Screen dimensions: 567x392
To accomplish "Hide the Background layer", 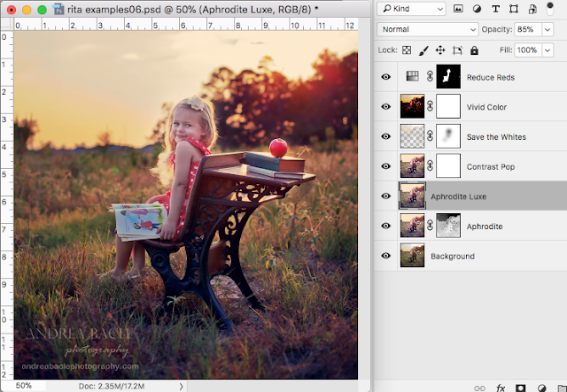I will [x=386, y=256].
